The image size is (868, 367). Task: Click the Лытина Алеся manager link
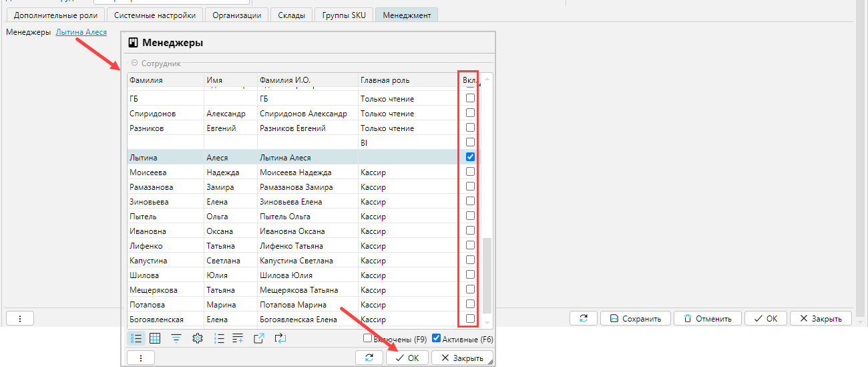(x=81, y=31)
